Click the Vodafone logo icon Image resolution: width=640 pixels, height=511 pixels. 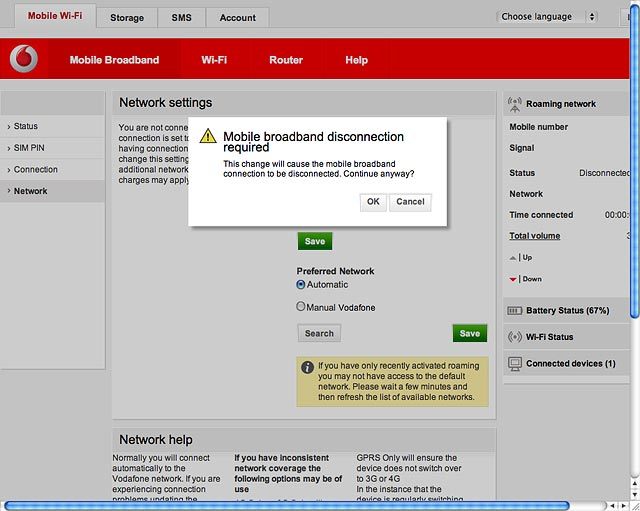pos(24,59)
